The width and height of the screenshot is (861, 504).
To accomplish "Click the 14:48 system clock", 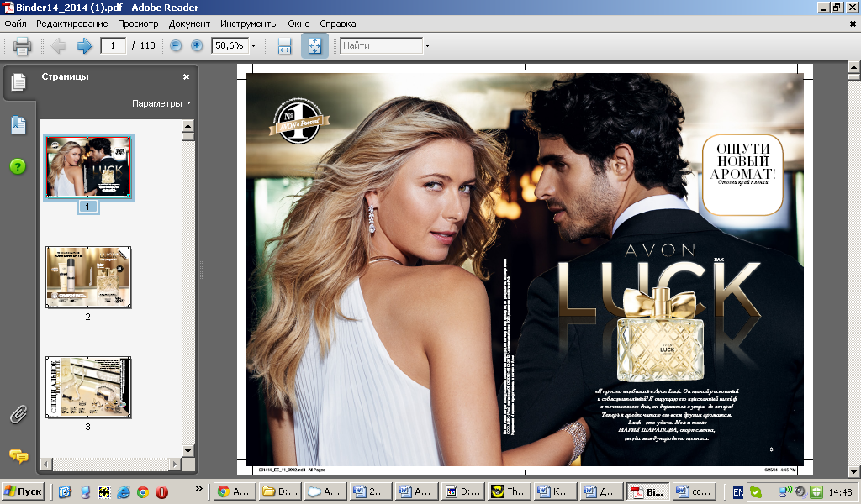I will [x=840, y=492].
